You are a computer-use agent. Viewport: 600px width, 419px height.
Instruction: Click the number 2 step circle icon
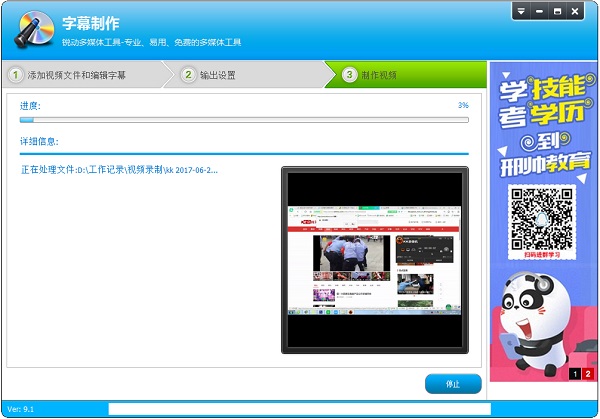pyautogui.click(x=188, y=75)
